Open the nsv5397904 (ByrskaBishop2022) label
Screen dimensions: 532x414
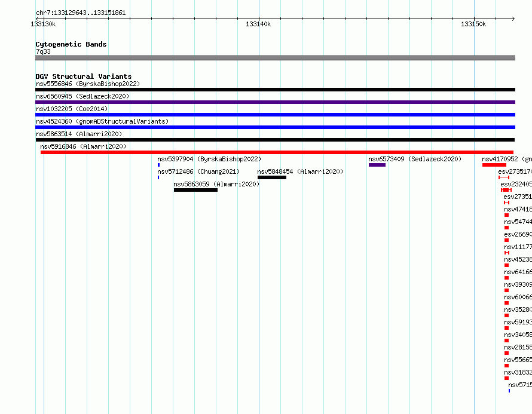point(209,159)
